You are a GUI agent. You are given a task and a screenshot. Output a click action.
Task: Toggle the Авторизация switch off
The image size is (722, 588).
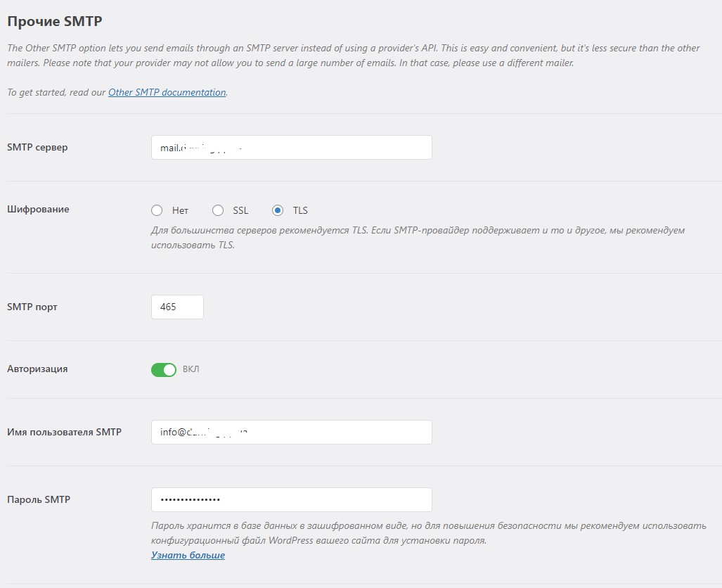[x=164, y=369]
